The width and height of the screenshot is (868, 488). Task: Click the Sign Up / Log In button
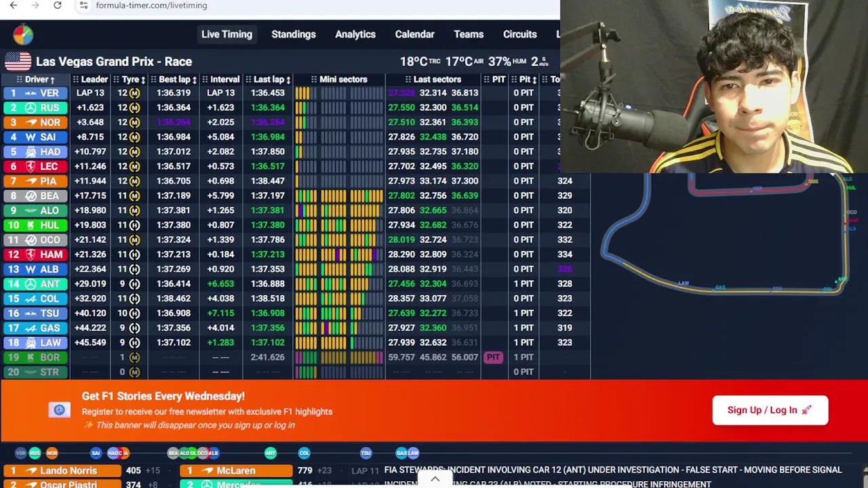click(770, 410)
